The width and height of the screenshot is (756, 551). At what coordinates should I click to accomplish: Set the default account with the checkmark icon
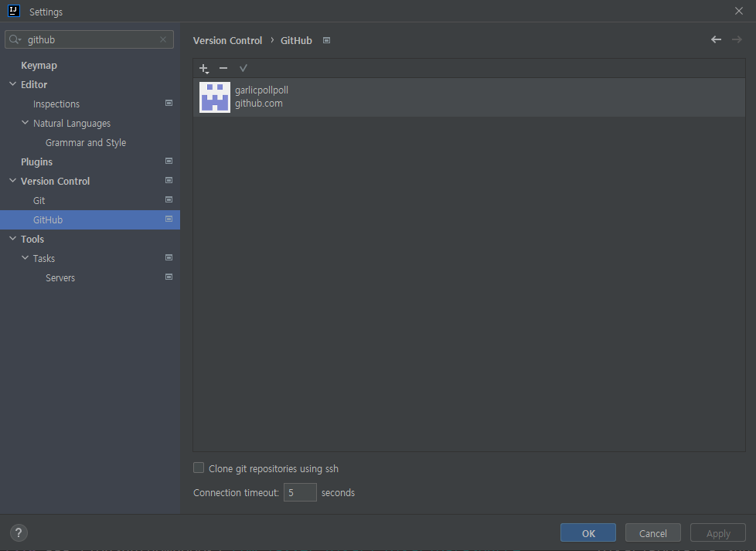click(243, 69)
